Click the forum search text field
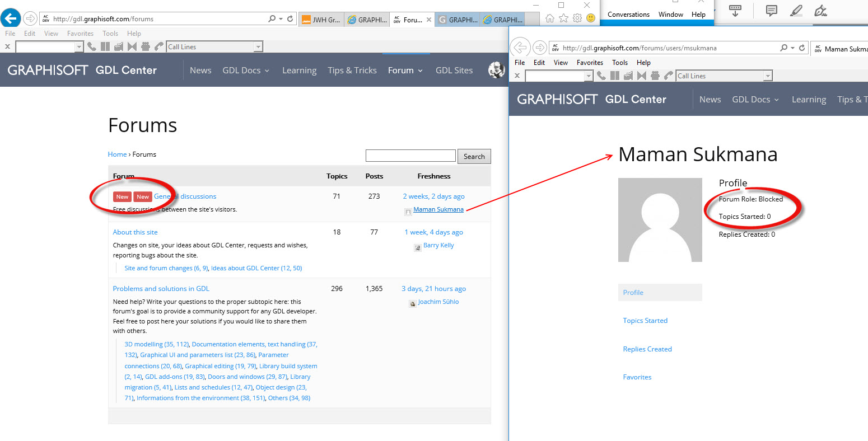 410,156
